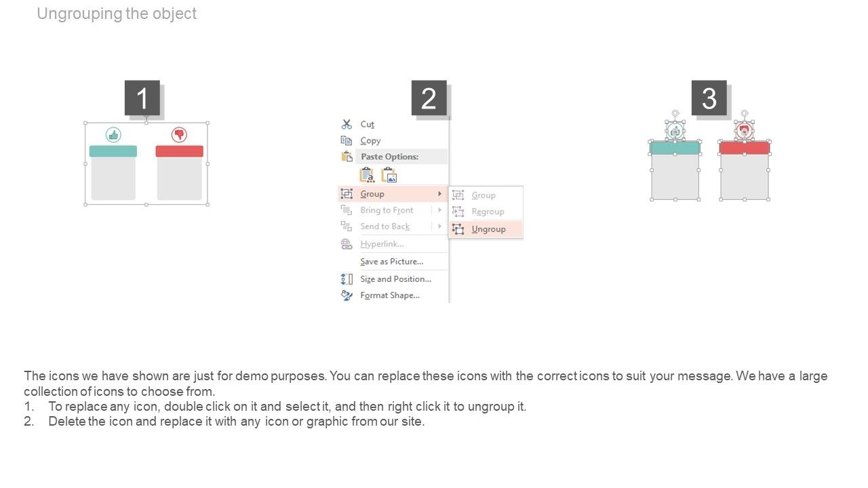
Task: Click the step number 2 box
Action: point(429,98)
